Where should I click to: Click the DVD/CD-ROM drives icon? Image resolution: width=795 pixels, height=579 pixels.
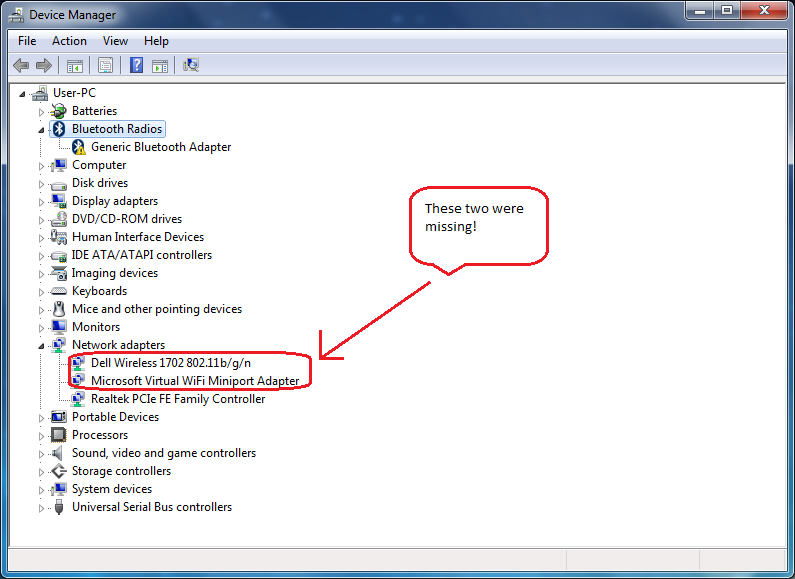pyautogui.click(x=59, y=219)
